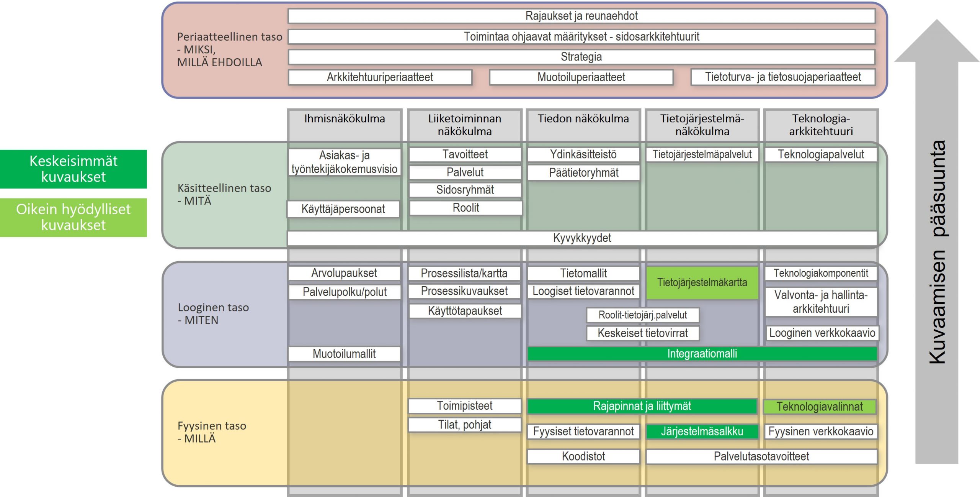Image resolution: width=980 pixels, height=497 pixels.
Task: Click the Rajaukset ja reunaehdot bar
Action: pyautogui.click(x=581, y=16)
